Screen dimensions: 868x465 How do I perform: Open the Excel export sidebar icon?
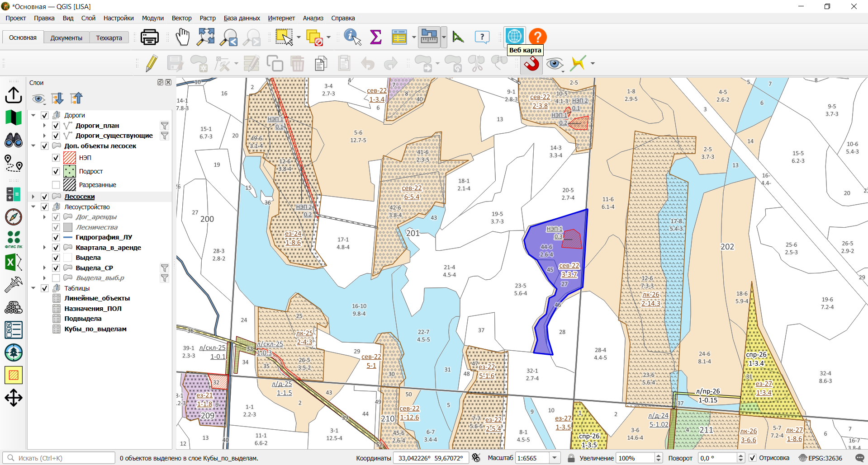(14, 262)
